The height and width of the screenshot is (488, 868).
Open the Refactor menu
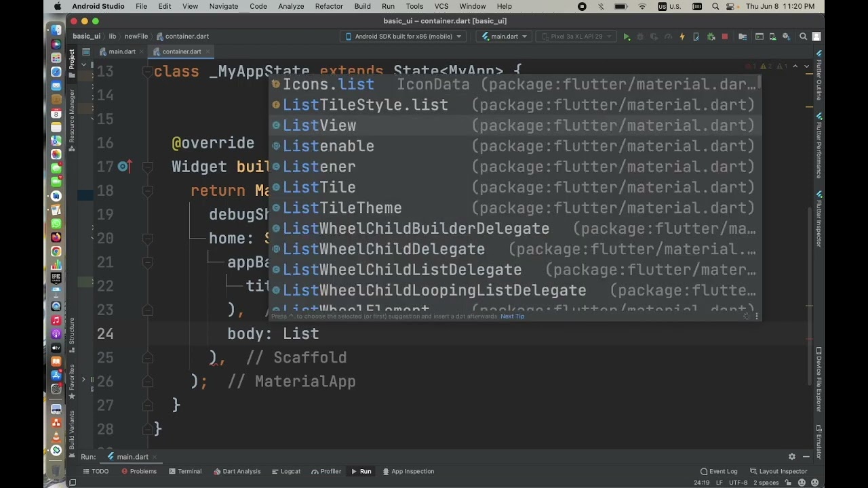(x=329, y=6)
